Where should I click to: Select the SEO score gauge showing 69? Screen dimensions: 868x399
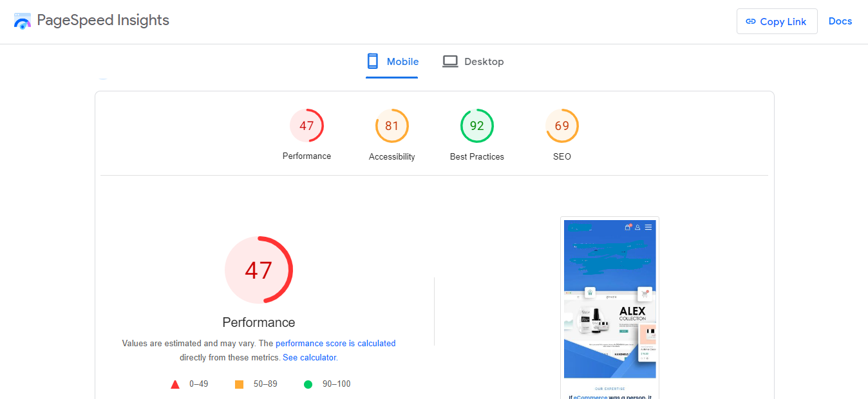coord(562,125)
